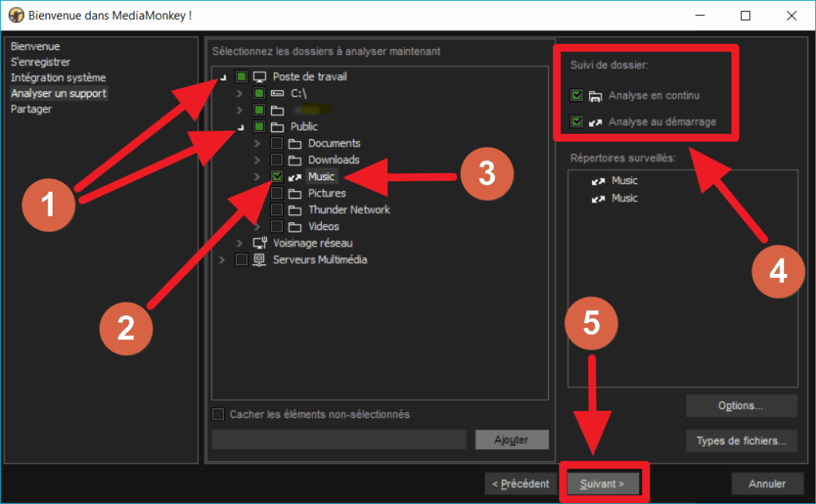Check the Downloads folder checkbox
This screenshot has height=504, width=816.
tap(277, 160)
